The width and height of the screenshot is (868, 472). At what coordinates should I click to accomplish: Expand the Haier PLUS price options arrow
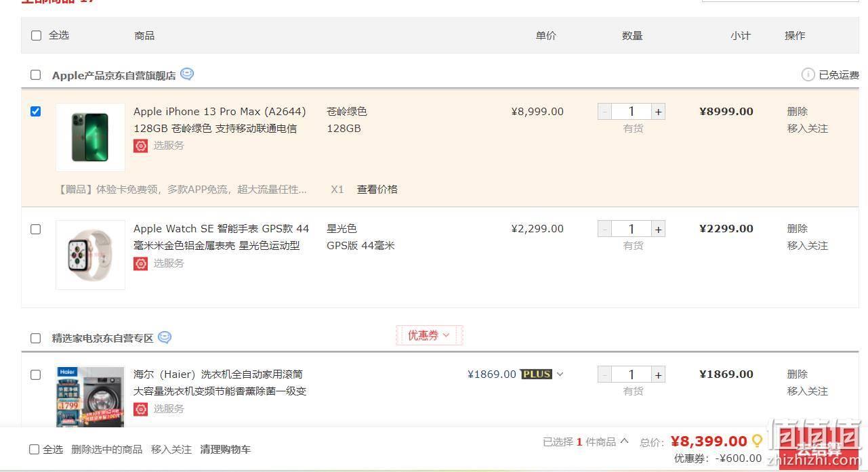click(x=560, y=374)
